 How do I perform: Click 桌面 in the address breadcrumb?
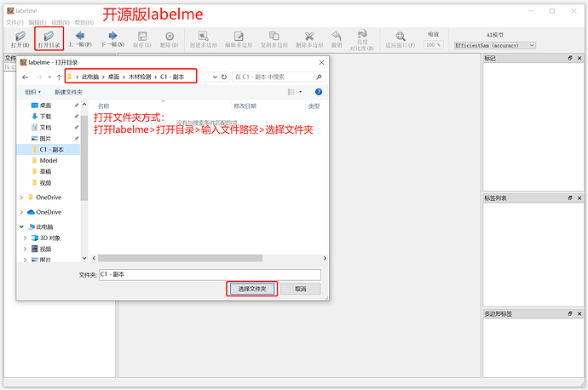point(113,77)
